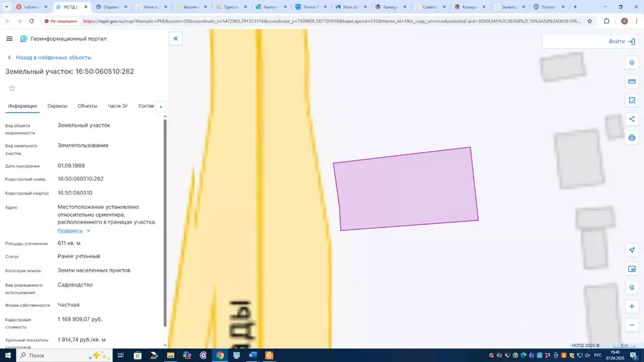The height and width of the screenshot is (362, 644).
Task: Click the cadastral cost 1 169 909,07 руб.
Action: (80, 319)
